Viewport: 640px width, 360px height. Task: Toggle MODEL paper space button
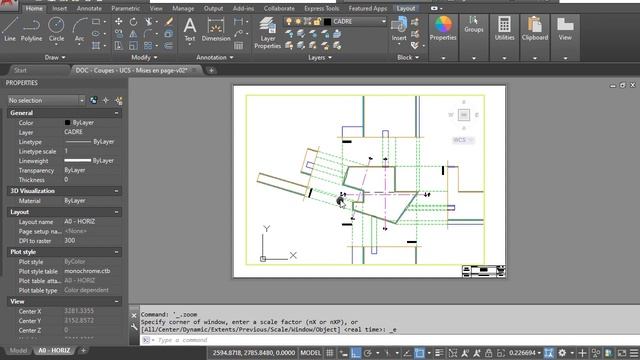click(311, 353)
